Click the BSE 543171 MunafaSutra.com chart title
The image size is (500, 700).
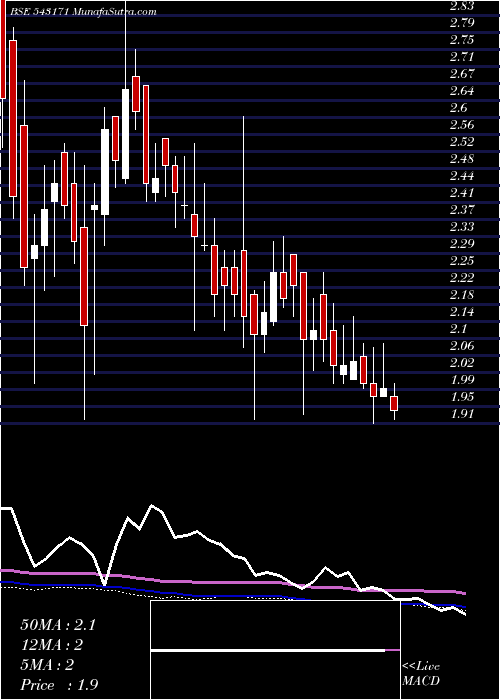[x=82, y=12]
